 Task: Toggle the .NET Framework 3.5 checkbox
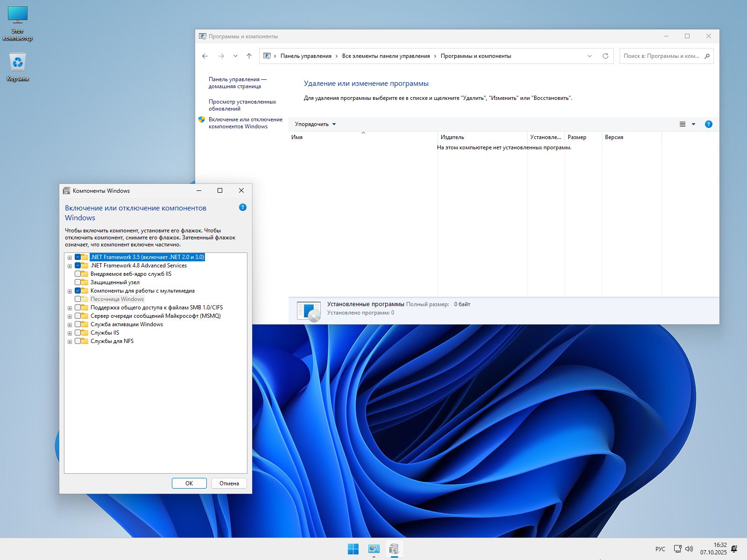click(x=78, y=257)
